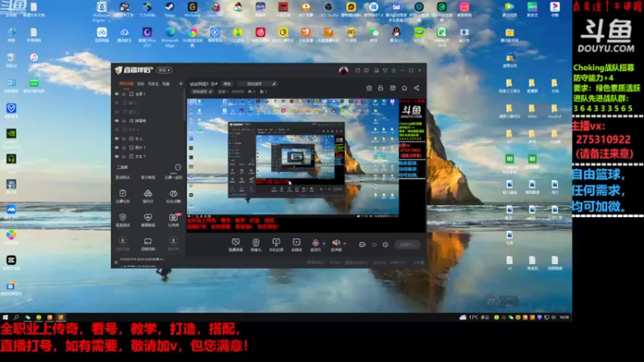Screen dimensions: 644x362
Task: Expand the microphone options arrow
Action: (324, 244)
